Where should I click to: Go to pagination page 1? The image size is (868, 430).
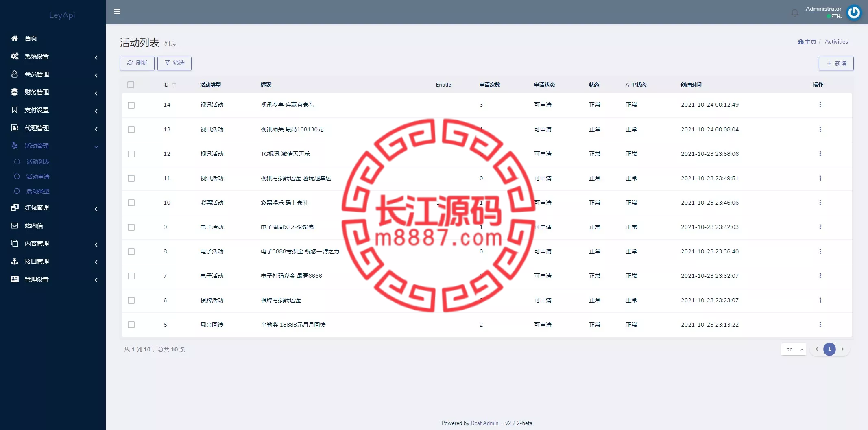tap(829, 349)
